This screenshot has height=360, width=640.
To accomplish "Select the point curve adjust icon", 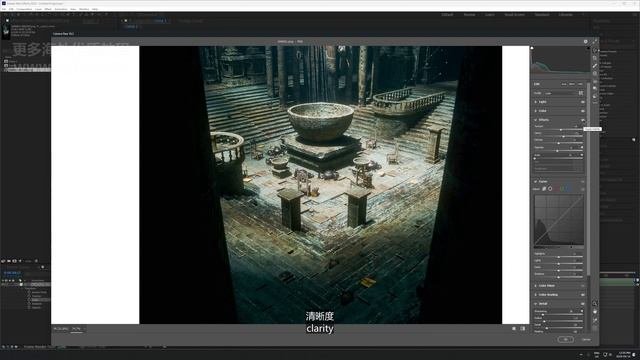I will (550, 189).
